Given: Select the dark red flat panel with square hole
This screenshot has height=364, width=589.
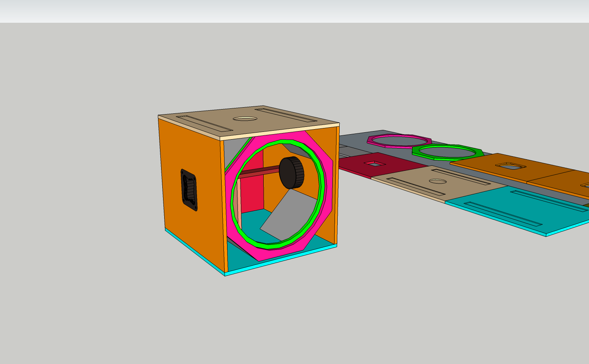Looking at the screenshot, I should [355, 166].
